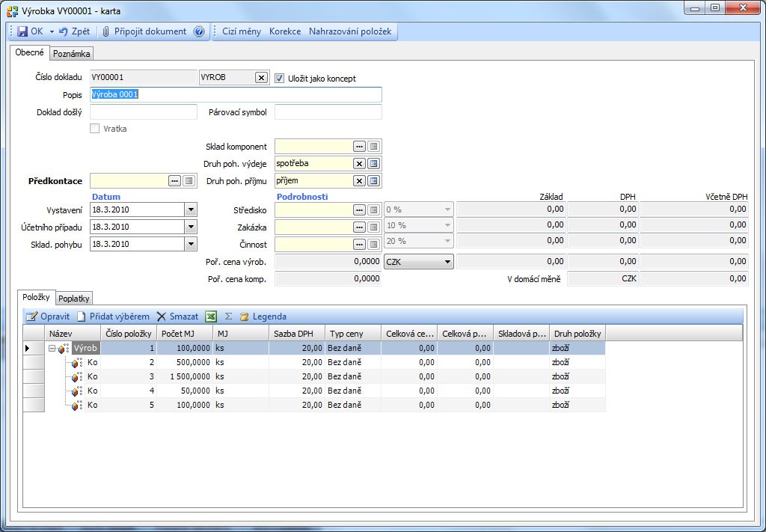Click the Smazat button
766x532 pixels.
[178, 317]
